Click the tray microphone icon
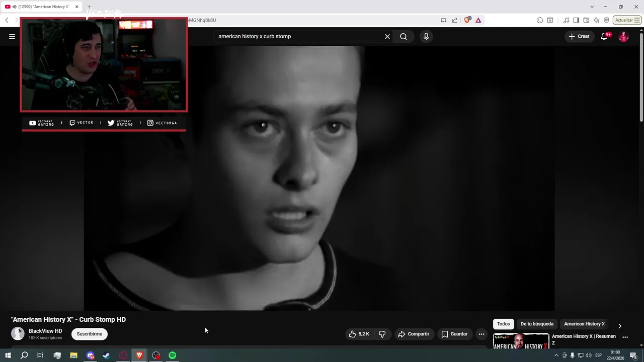Screen dimensions: 644x362 click(572, 355)
